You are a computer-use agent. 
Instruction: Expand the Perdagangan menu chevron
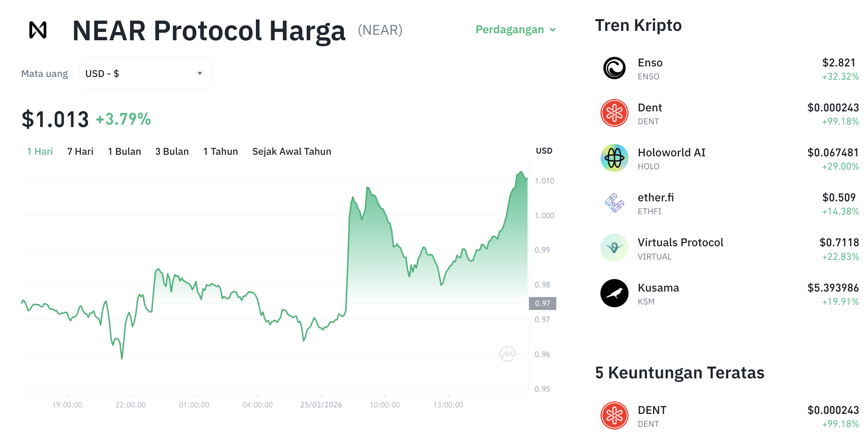[553, 30]
